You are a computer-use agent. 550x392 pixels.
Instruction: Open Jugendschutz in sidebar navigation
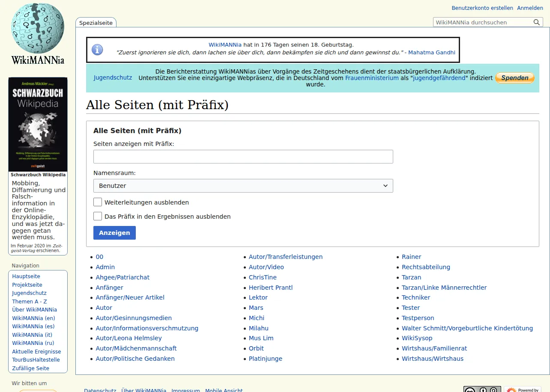pyautogui.click(x=29, y=293)
